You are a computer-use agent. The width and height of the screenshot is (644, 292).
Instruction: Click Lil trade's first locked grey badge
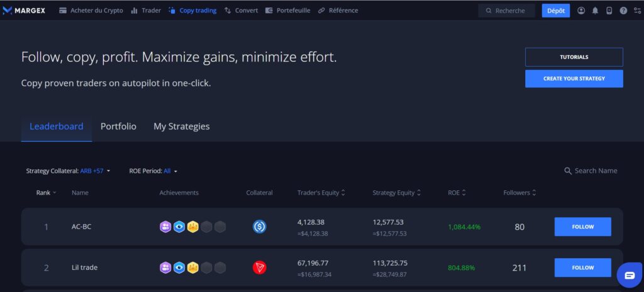[x=206, y=268]
